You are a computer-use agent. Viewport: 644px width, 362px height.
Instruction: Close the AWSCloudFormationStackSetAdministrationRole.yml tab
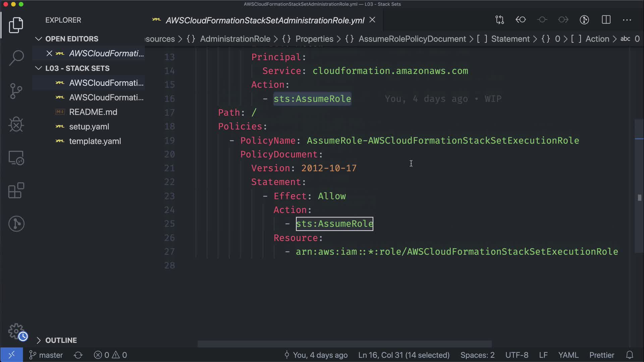[x=372, y=20]
